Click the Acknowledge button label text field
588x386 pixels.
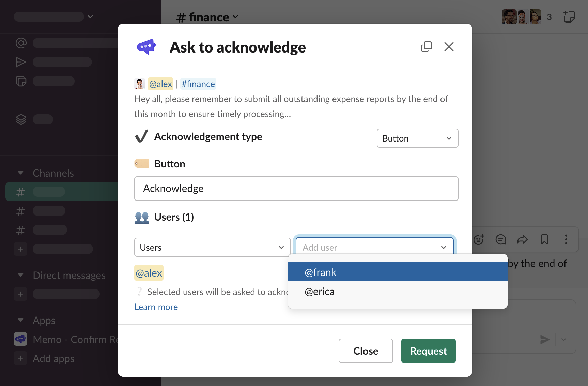point(296,189)
